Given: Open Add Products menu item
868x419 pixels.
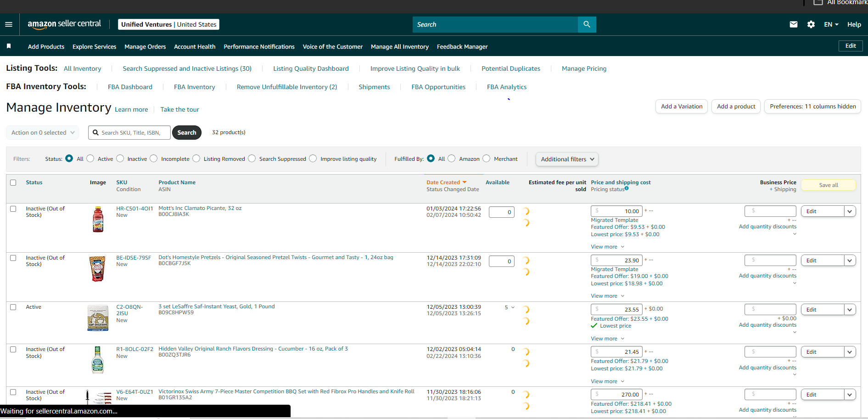Looking at the screenshot, I should coord(46,46).
